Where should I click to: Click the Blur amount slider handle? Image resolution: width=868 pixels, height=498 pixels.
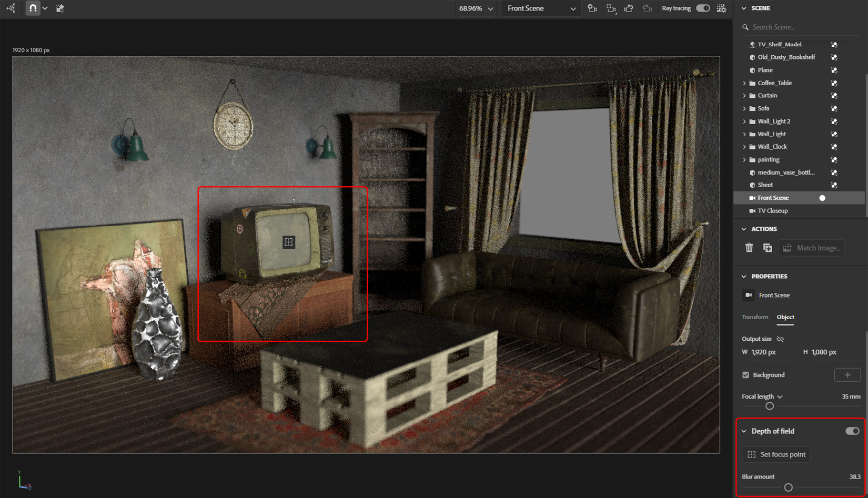pos(788,487)
